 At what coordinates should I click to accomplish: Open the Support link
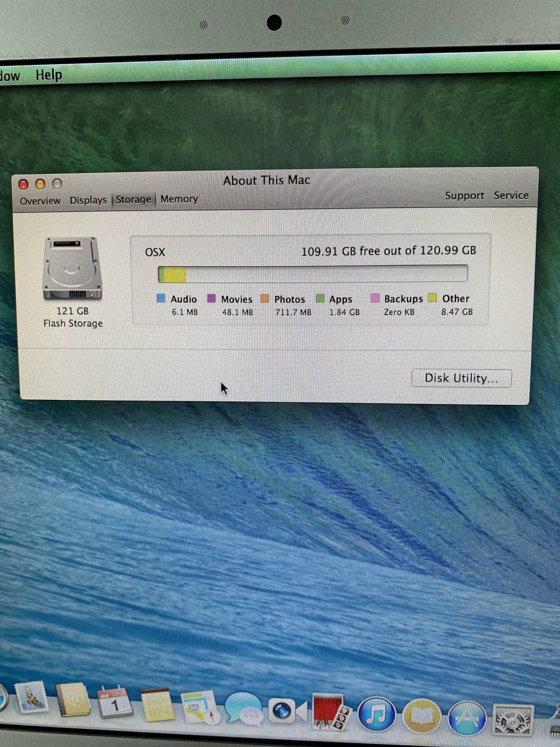[464, 195]
